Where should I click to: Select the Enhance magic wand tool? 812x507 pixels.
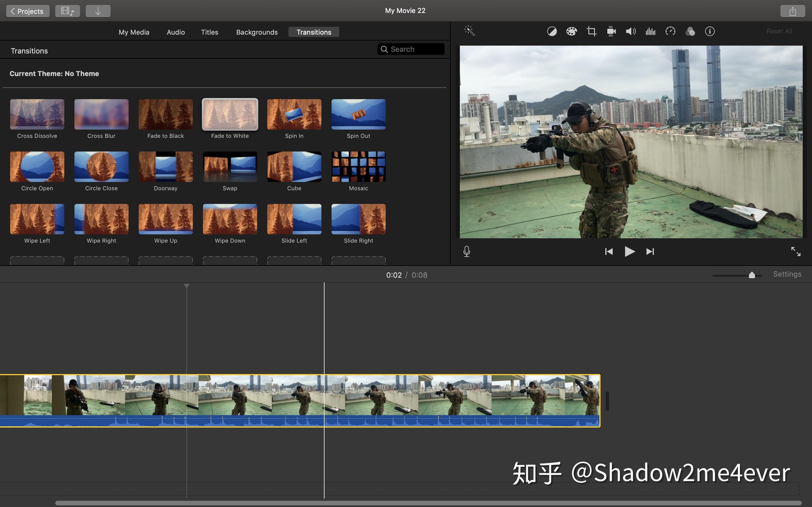pos(469,31)
